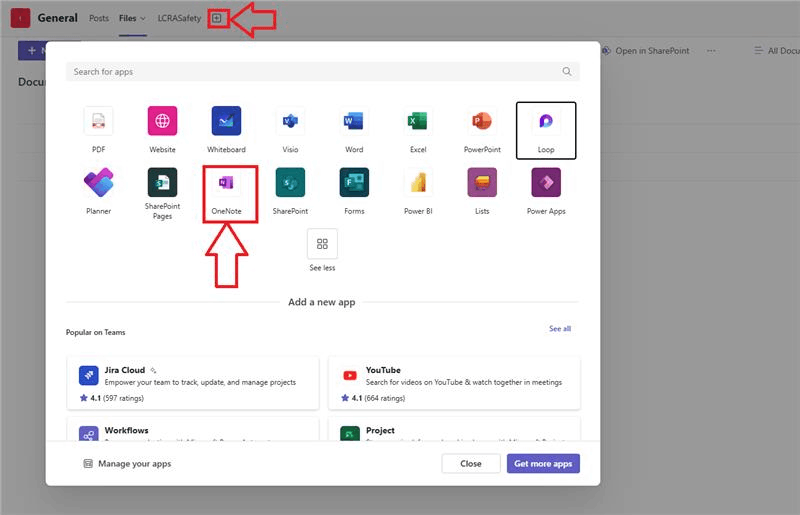This screenshot has height=515, width=800.
Task: Select the OneNote app icon
Action: tap(226, 182)
